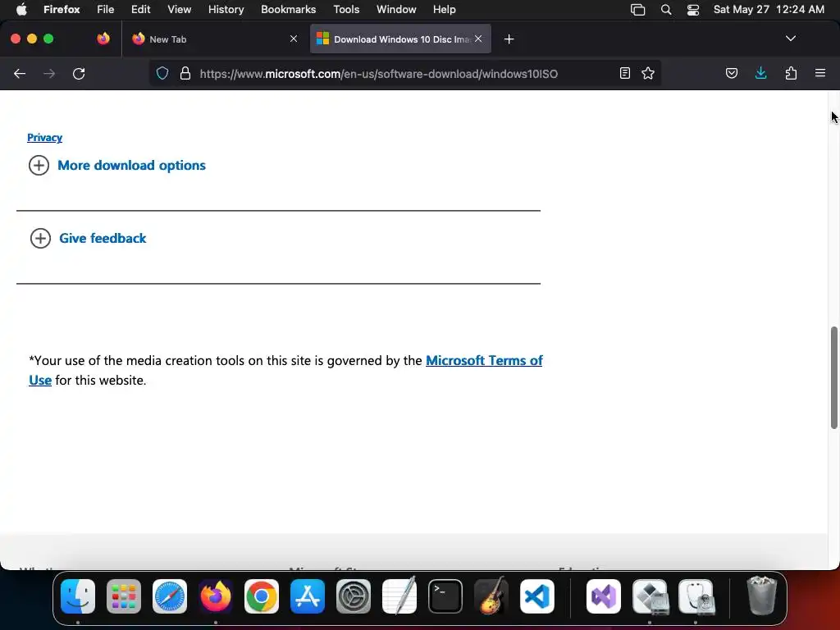Launch GarageBand from the Dock

[x=491, y=596]
